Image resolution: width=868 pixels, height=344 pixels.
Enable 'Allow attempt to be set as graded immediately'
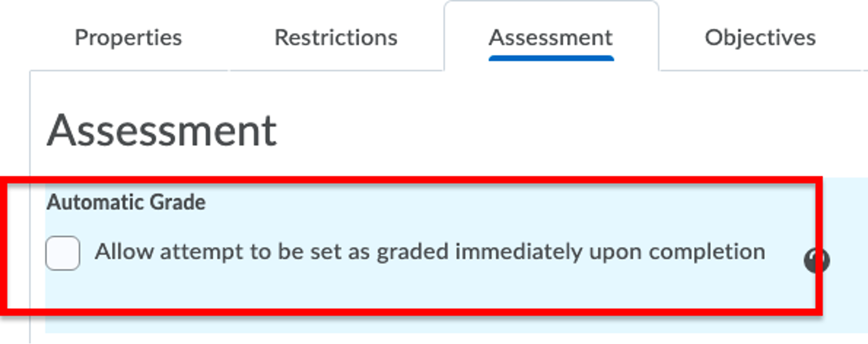(x=62, y=253)
